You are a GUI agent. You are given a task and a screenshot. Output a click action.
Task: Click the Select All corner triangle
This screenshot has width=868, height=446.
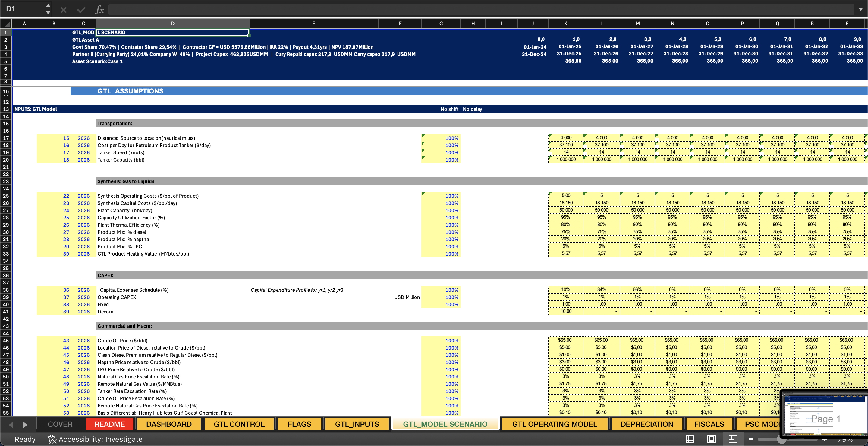6,24
